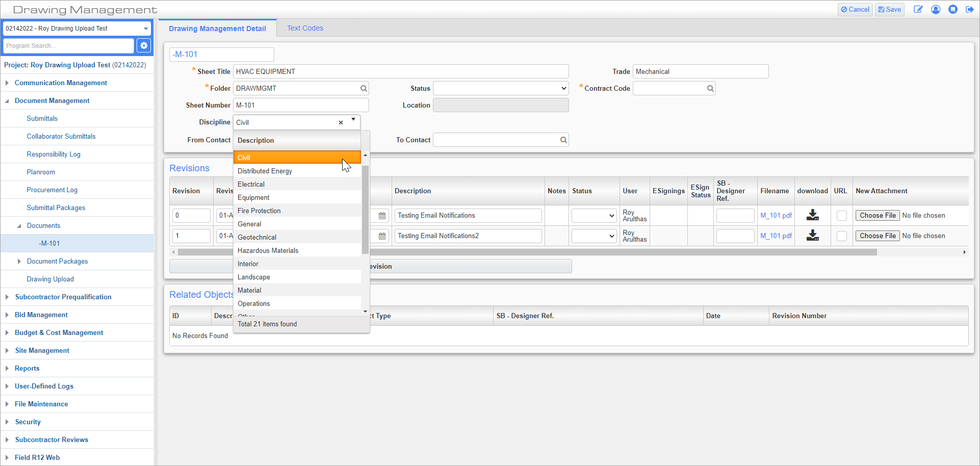Expand Communication Management tree node
The image size is (980, 466).
click(7, 83)
